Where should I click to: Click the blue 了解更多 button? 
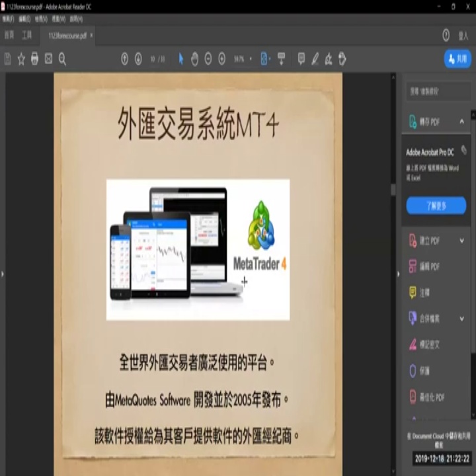[436, 206]
